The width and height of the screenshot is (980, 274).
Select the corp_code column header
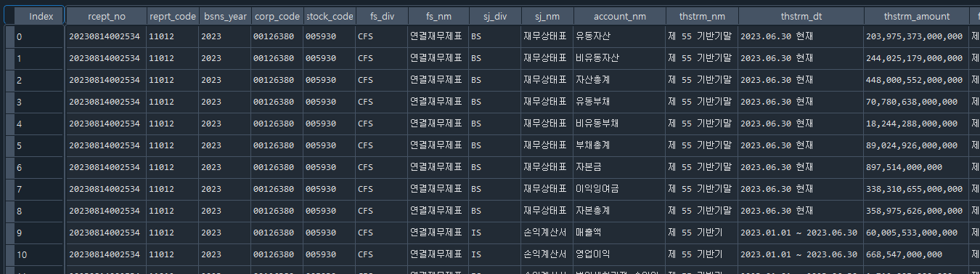coord(277,16)
